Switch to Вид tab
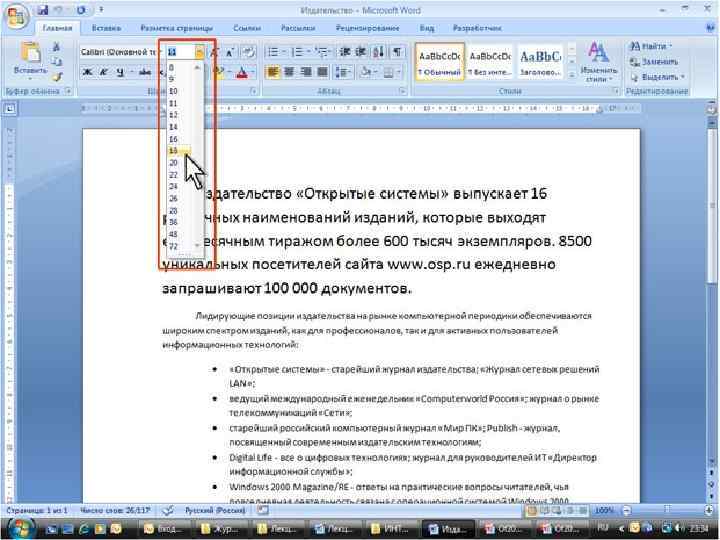This screenshot has height=540, width=720. (427, 28)
